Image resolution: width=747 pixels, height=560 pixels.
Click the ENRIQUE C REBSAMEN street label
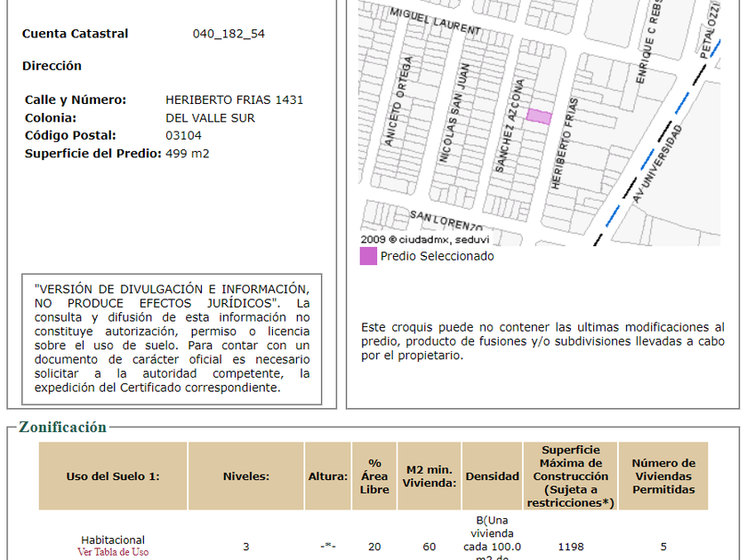[649, 42]
